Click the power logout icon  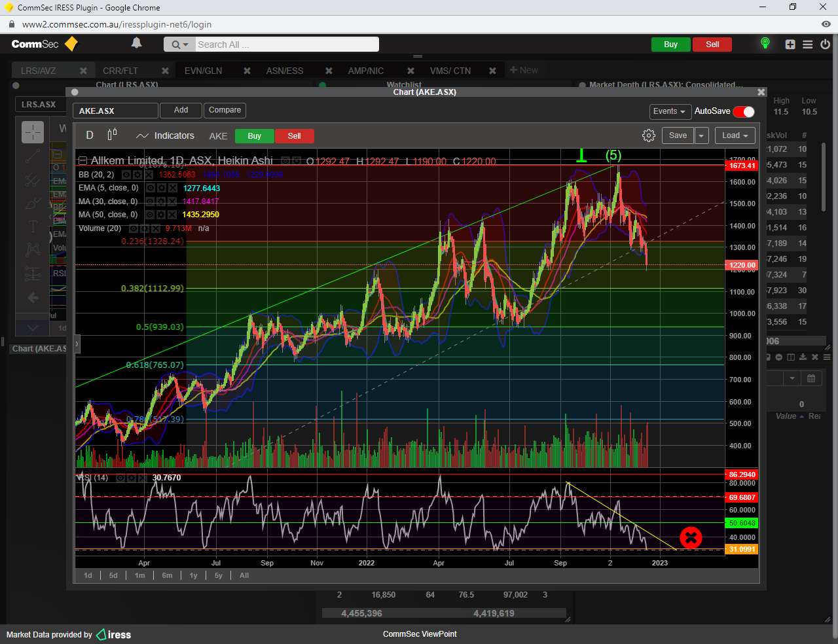coord(825,45)
